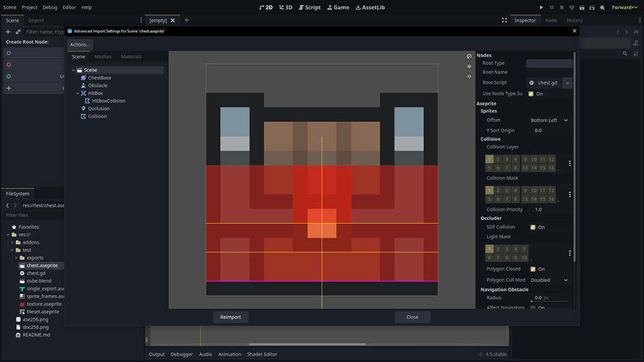Screen dimensions: 644x362
Task: Create 2D Scene root node
Action: point(34,53)
